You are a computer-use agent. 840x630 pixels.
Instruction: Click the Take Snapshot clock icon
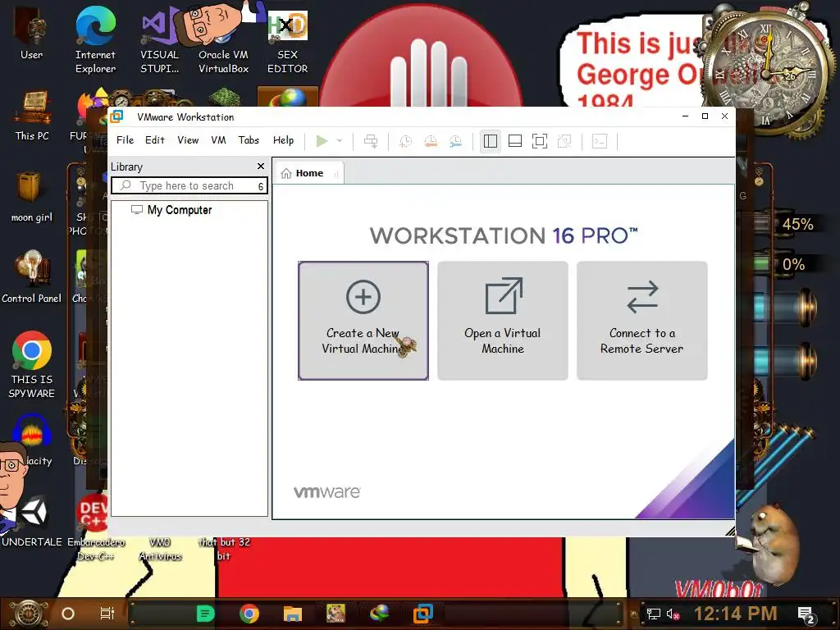[405, 141]
